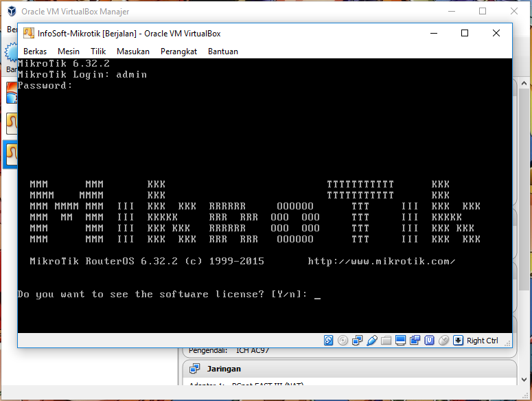This screenshot has width=532, height=401.
Task: Click the VM window title bar icon
Action: (x=29, y=33)
